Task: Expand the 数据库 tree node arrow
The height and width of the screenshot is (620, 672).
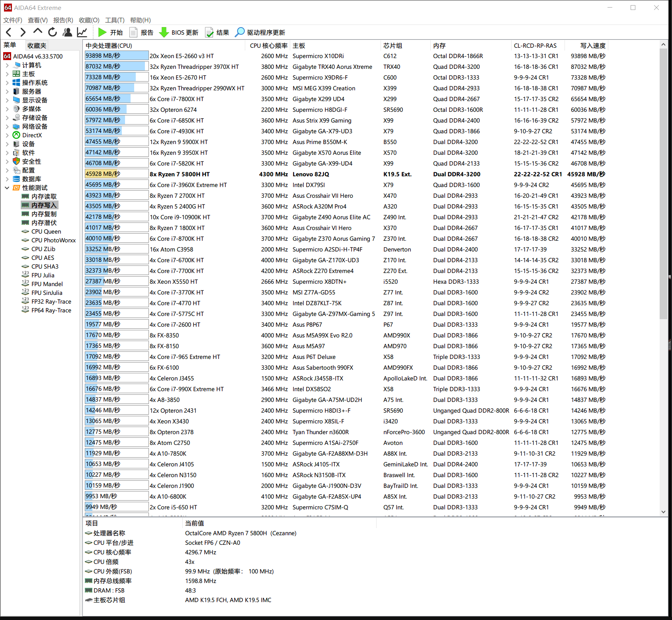Action: click(x=7, y=179)
